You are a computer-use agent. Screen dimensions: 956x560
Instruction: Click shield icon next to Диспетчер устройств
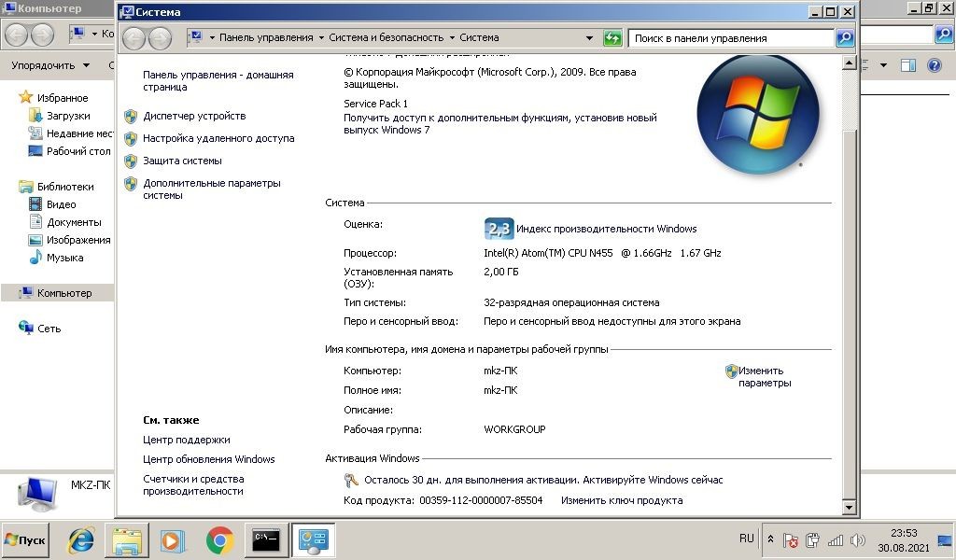click(x=131, y=117)
